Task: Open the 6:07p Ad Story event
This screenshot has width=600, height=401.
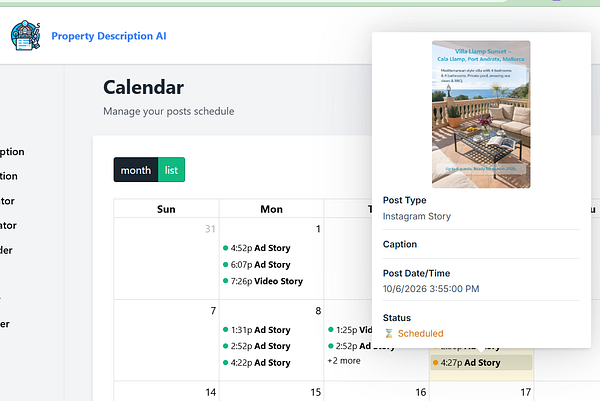Action: (257, 264)
